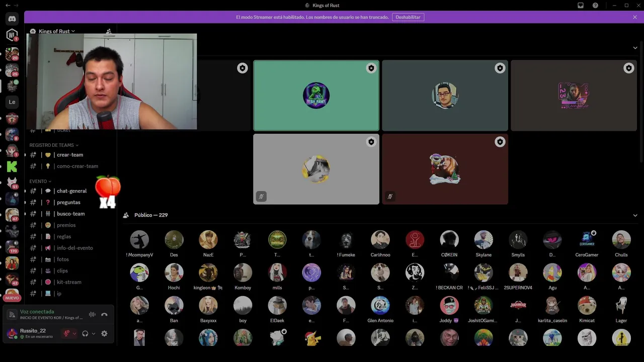Open audience member Hochi
Image resolution: width=644 pixels, height=362 pixels.
click(174, 276)
